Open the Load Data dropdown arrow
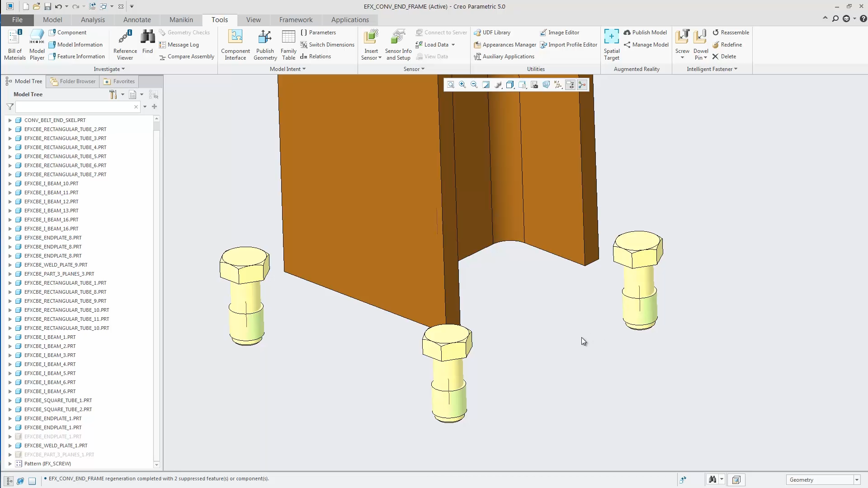This screenshot has height=488, width=868. click(x=453, y=45)
